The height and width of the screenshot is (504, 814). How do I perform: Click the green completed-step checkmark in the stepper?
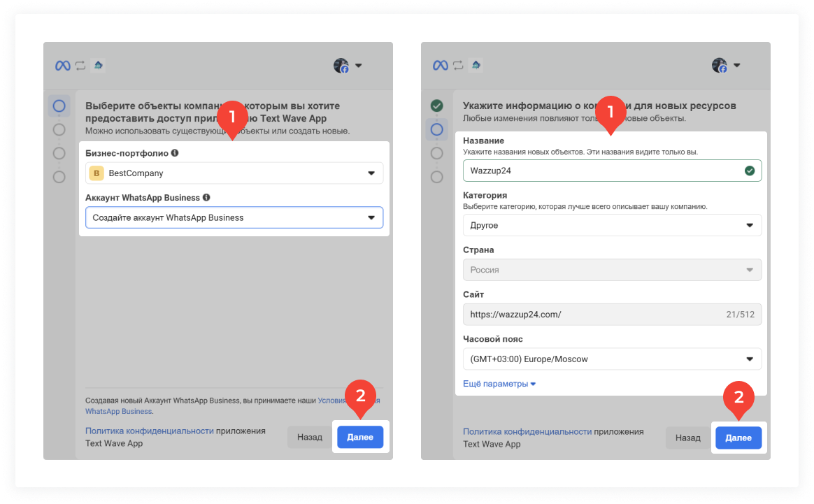(437, 106)
